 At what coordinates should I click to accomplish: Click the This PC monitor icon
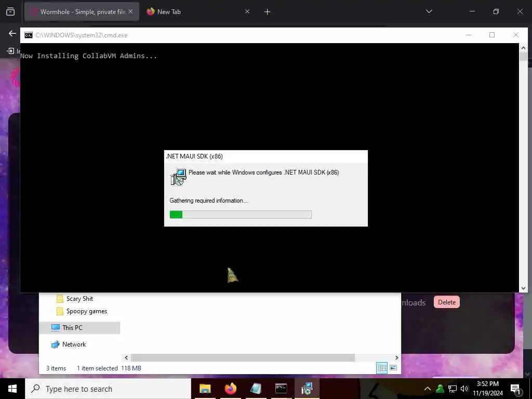click(55, 328)
